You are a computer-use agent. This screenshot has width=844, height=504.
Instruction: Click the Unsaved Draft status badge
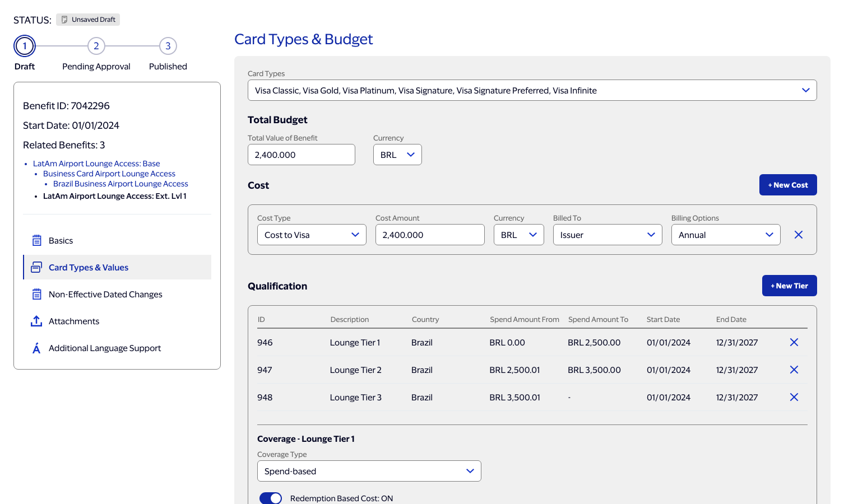pyautogui.click(x=88, y=20)
